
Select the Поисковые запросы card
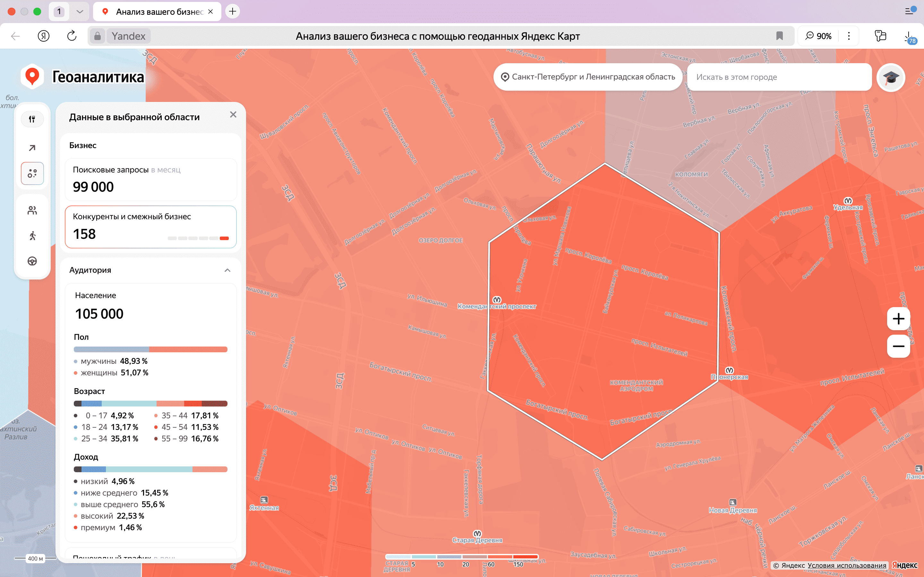point(150,180)
